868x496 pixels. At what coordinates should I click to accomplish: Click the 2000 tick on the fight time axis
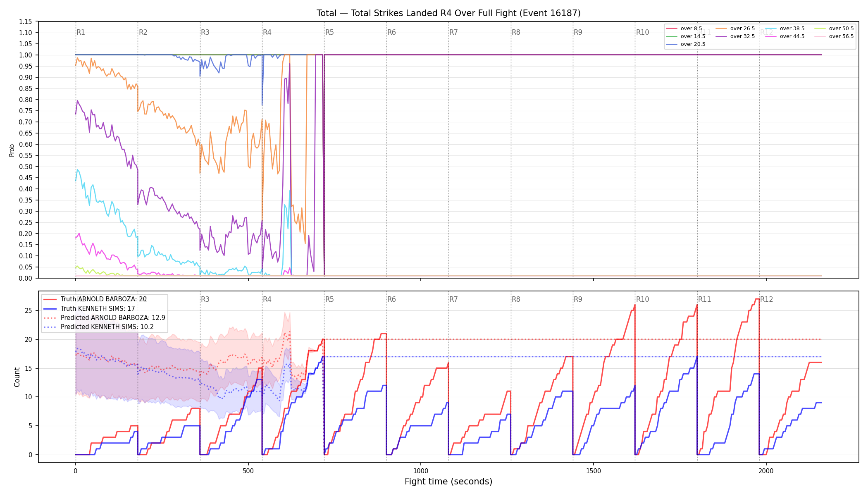point(766,471)
